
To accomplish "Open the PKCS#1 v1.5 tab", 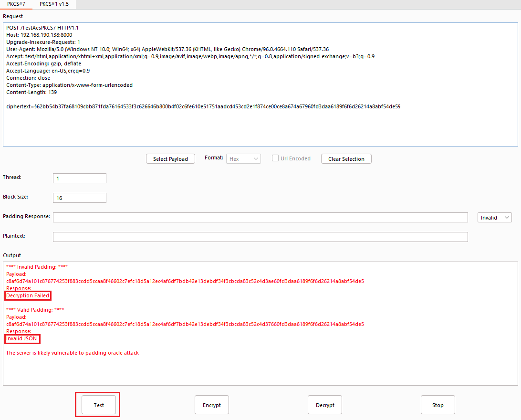I will [x=54, y=4].
